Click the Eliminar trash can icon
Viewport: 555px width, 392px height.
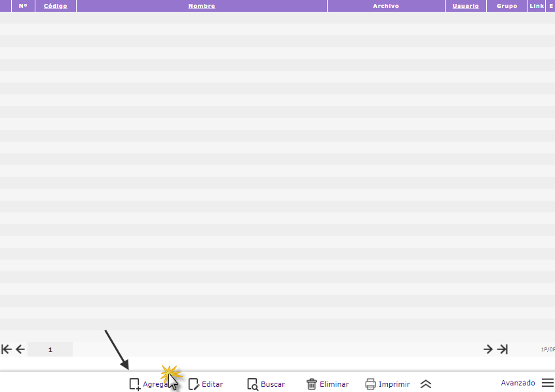click(312, 384)
